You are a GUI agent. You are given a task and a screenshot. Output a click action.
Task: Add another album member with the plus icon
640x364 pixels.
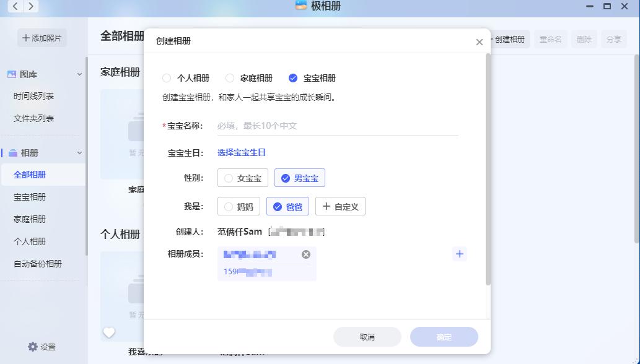459,254
